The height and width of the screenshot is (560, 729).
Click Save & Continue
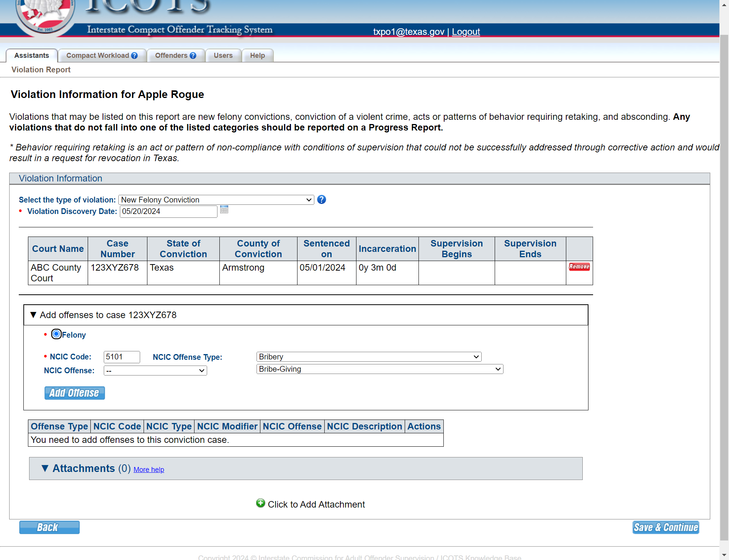pyautogui.click(x=666, y=527)
